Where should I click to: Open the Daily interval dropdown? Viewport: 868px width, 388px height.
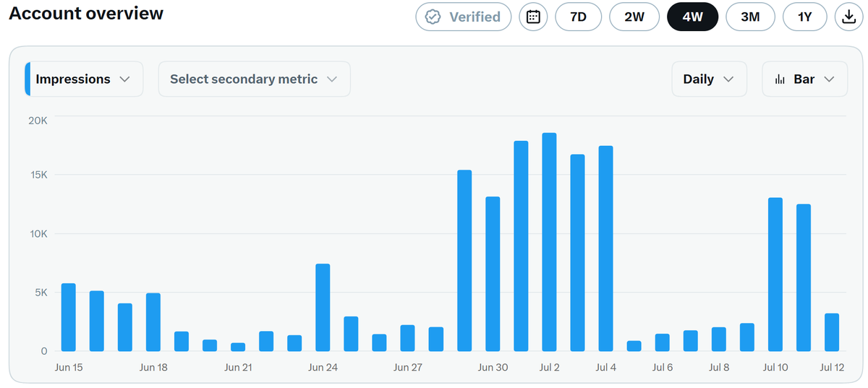click(708, 79)
